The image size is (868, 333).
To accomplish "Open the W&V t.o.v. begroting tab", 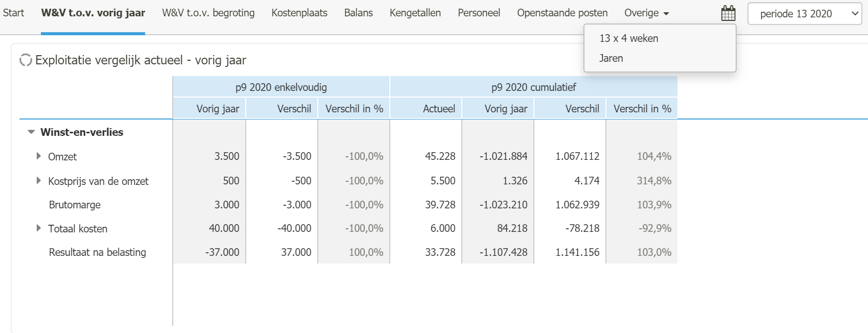I will [x=208, y=13].
